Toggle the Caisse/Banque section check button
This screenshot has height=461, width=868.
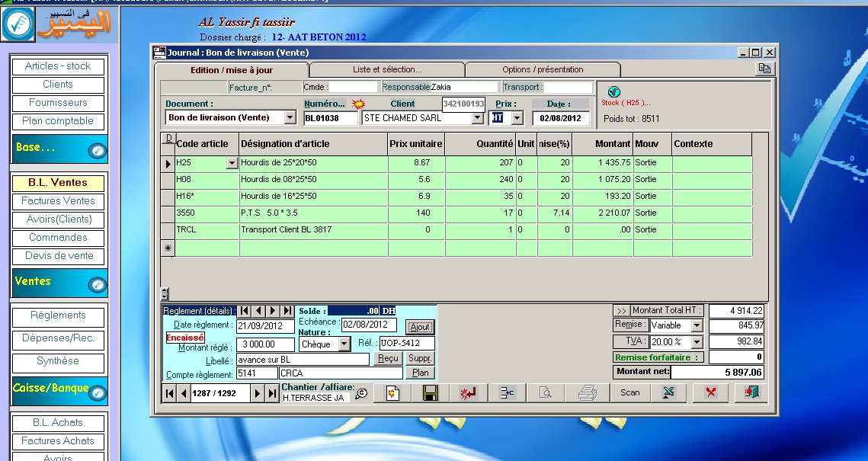tap(97, 392)
